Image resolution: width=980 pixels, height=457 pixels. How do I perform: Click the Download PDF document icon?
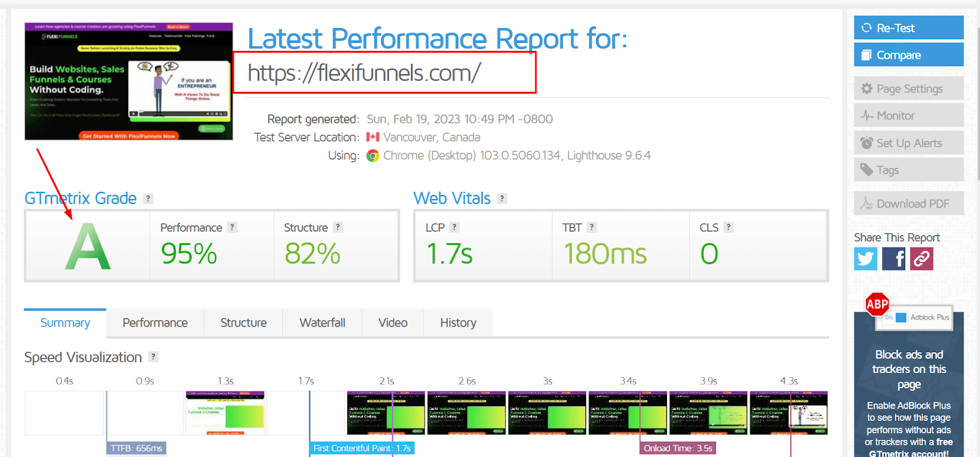[x=867, y=203]
